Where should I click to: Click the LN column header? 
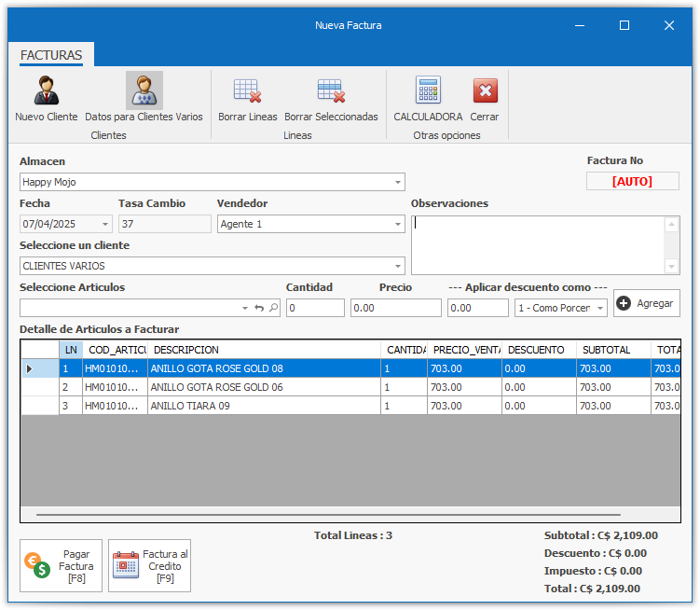(x=71, y=350)
